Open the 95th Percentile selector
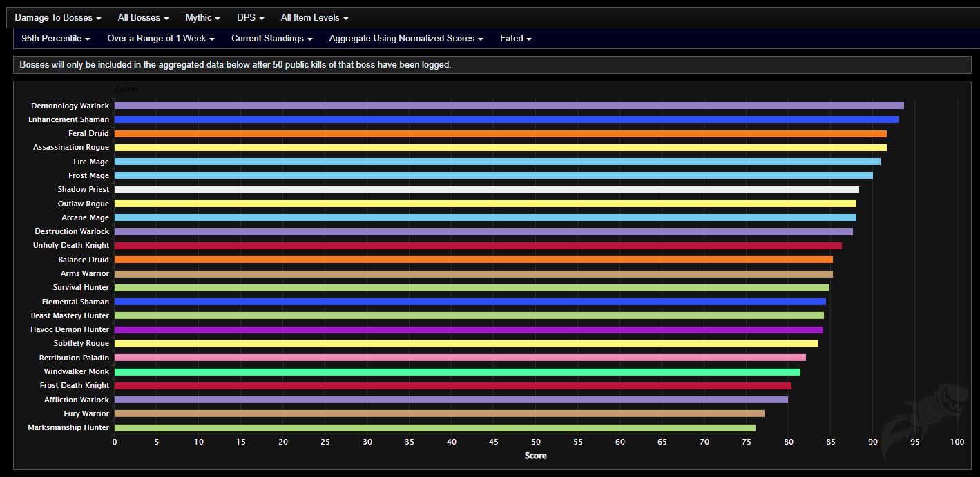980x477 pixels. point(55,39)
